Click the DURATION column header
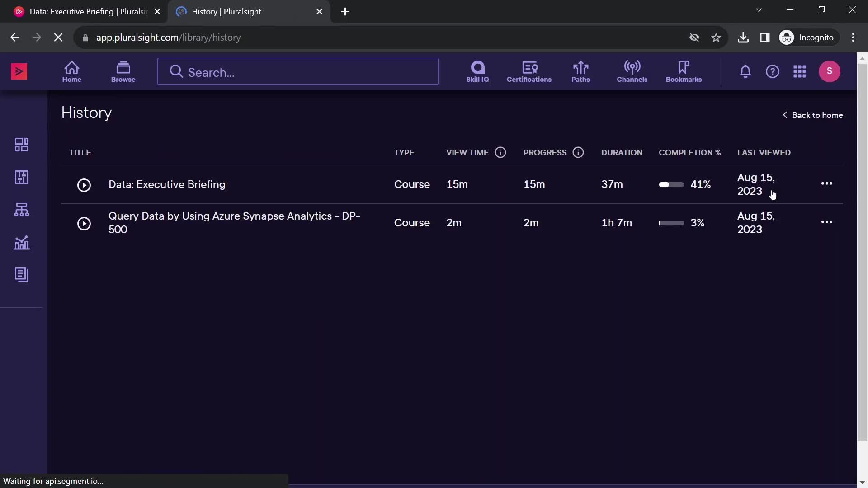This screenshot has height=488, width=868. coord(622,153)
